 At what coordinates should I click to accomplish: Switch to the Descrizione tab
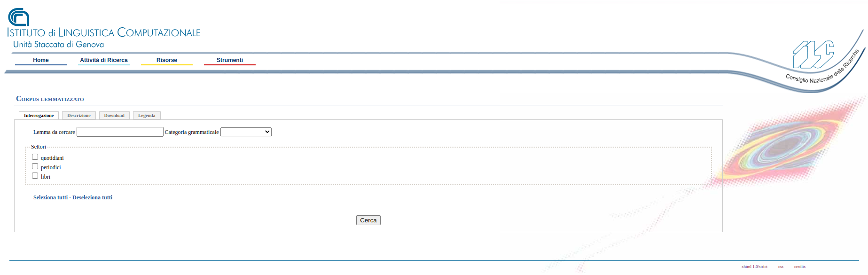coord(79,116)
